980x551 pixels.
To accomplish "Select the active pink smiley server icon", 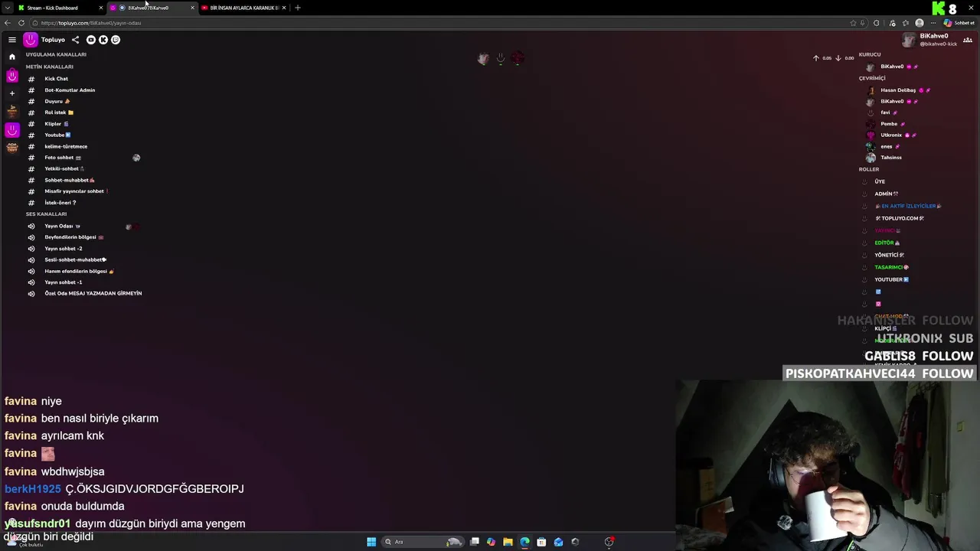I will pos(12,130).
